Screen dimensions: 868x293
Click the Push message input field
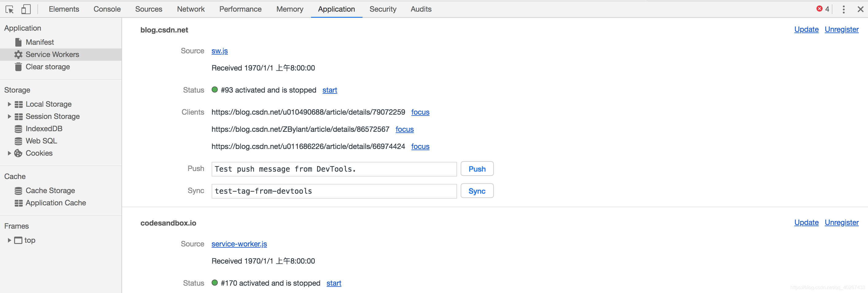click(334, 169)
